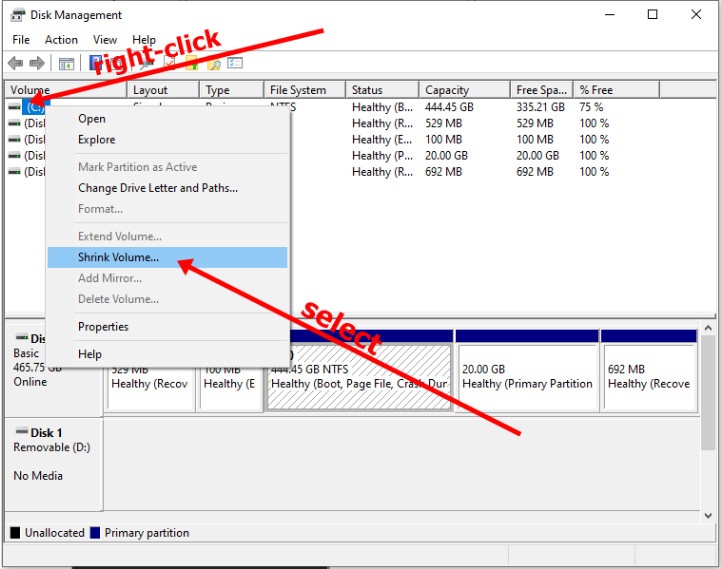Click the blue Help toolbar icon
This screenshot has width=721, height=569.
point(95,63)
